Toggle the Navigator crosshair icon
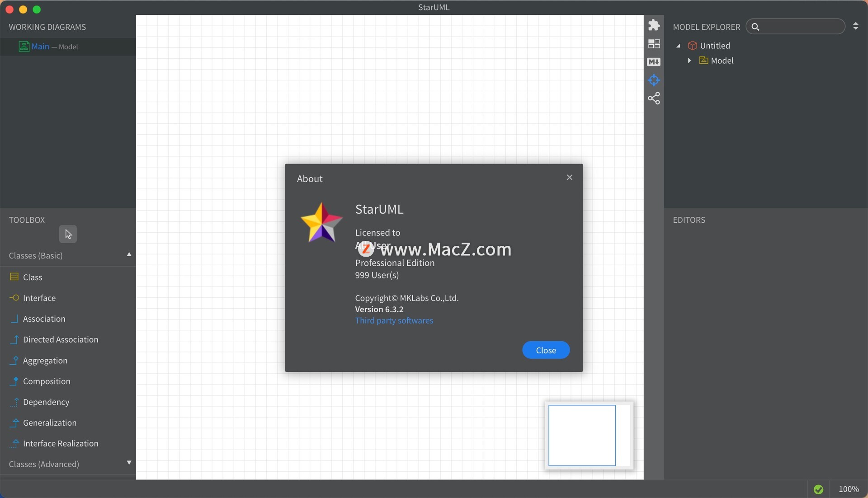The height and width of the screenshot is (498, 868). click(x=654, y=80)
